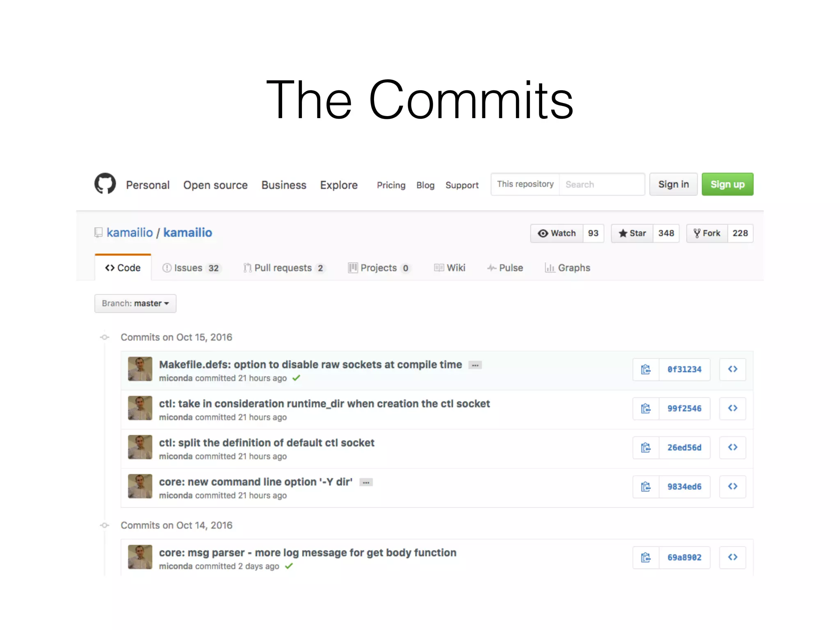Image resolution: width=840 pixels, height=630 pixels.
Task: Click the Sign in button
Action: click(x=673, y=184)
